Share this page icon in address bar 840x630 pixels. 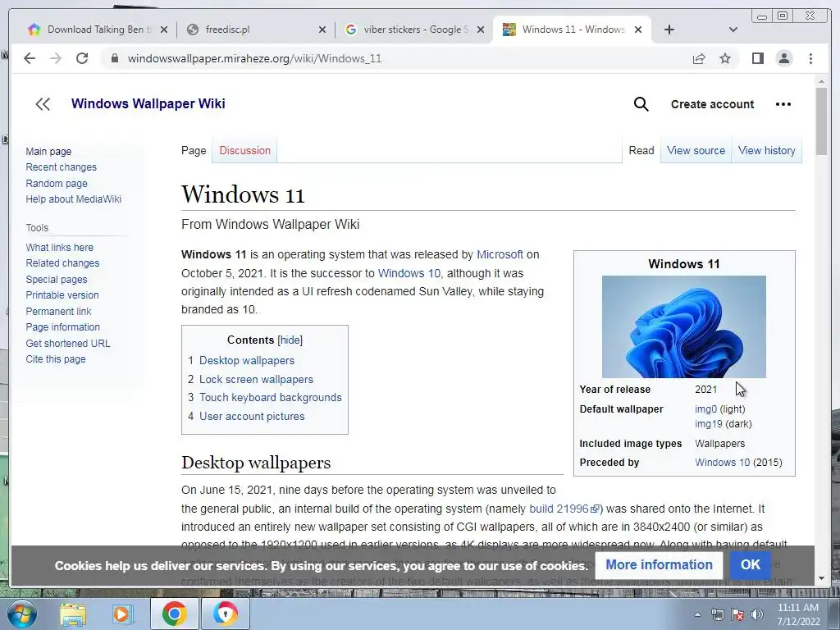pyautogui.click(x=699, y=58)
